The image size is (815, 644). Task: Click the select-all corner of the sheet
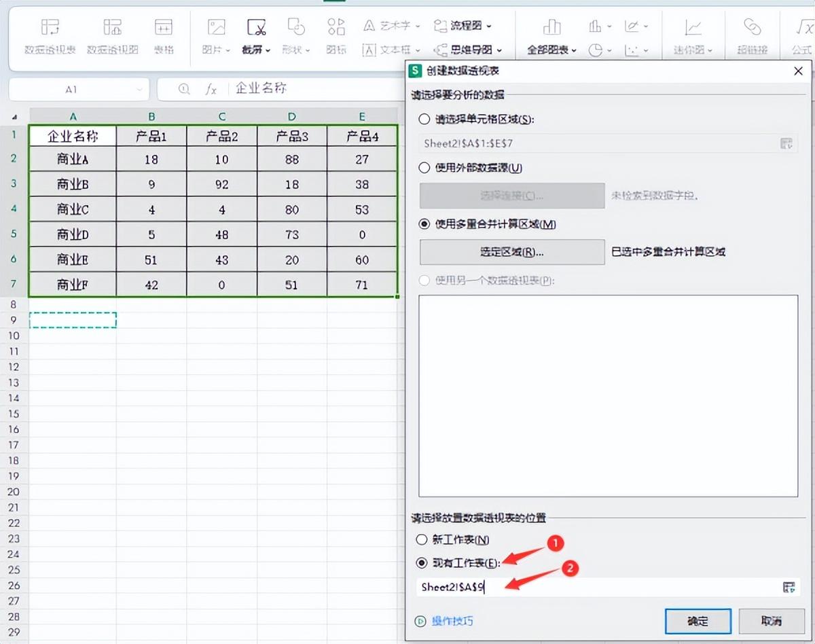coord(15,116)
